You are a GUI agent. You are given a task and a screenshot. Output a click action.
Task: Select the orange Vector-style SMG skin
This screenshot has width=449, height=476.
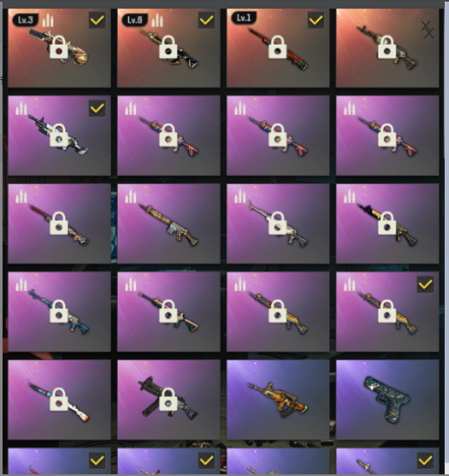coord(278,400)
